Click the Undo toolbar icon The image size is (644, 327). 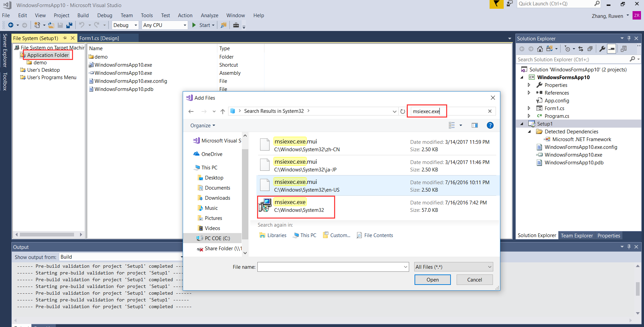click(81, 25)
